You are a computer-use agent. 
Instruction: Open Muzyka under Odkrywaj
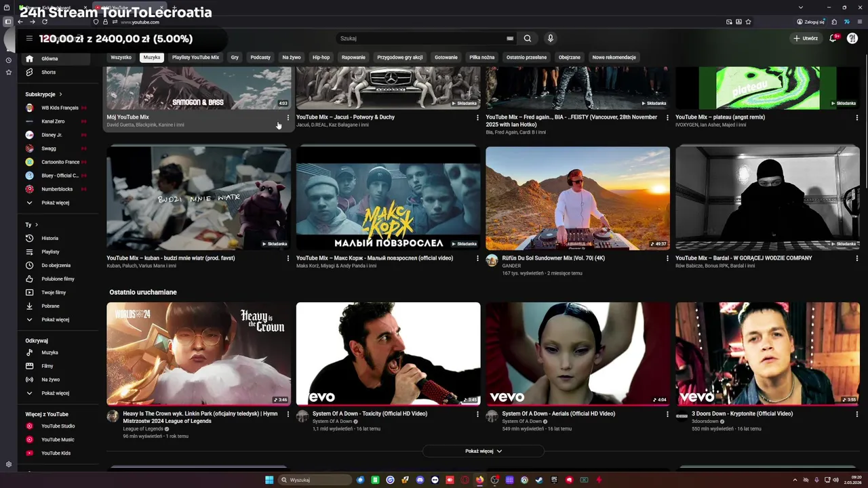click(56, 352)
